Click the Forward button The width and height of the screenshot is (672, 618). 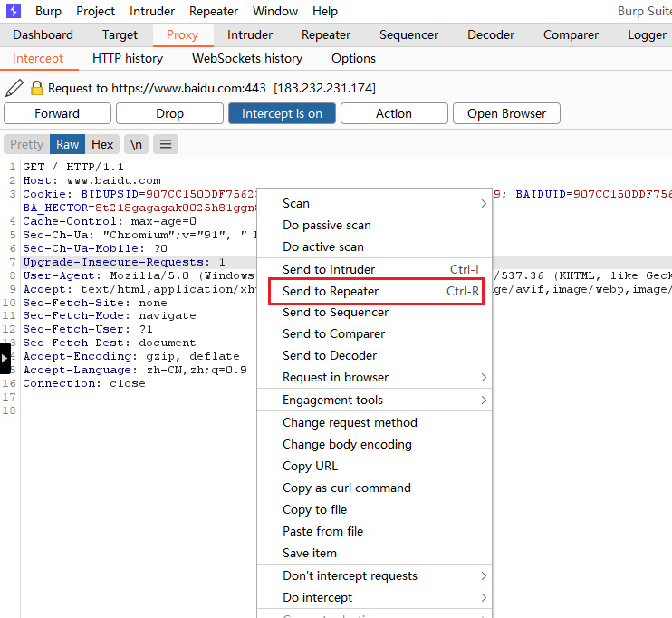coord(57,113)
